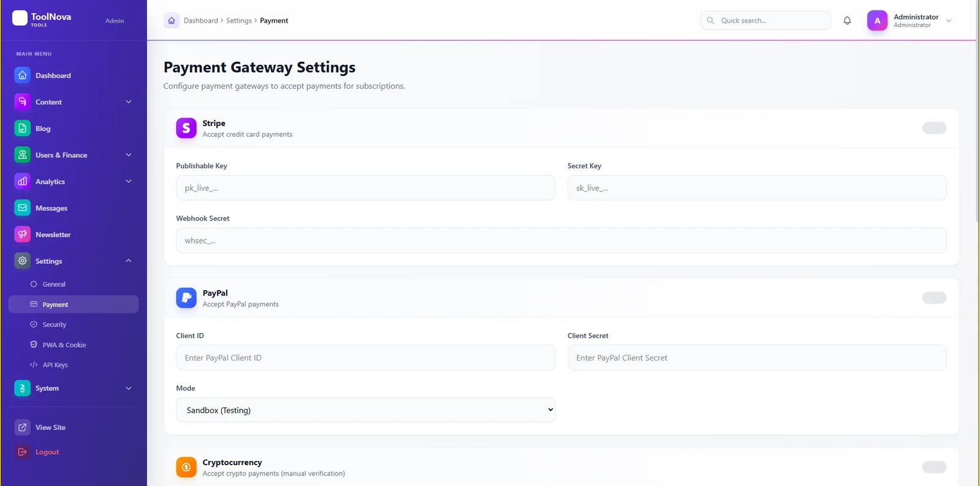Click the administrator avatar icon
The height and width of the screenshot is (486, 980).
[x=877, y=20]
